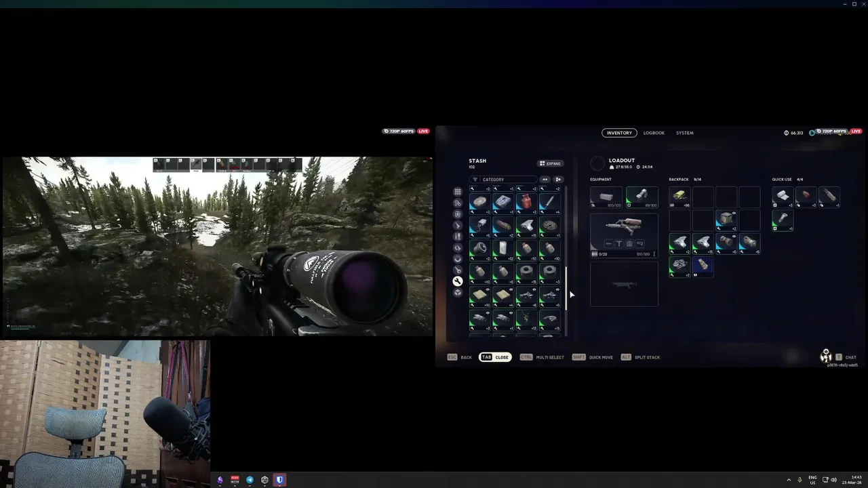Screen dimensions: 868x488
Task: Switch to the System tab
Action: [685, 133]
